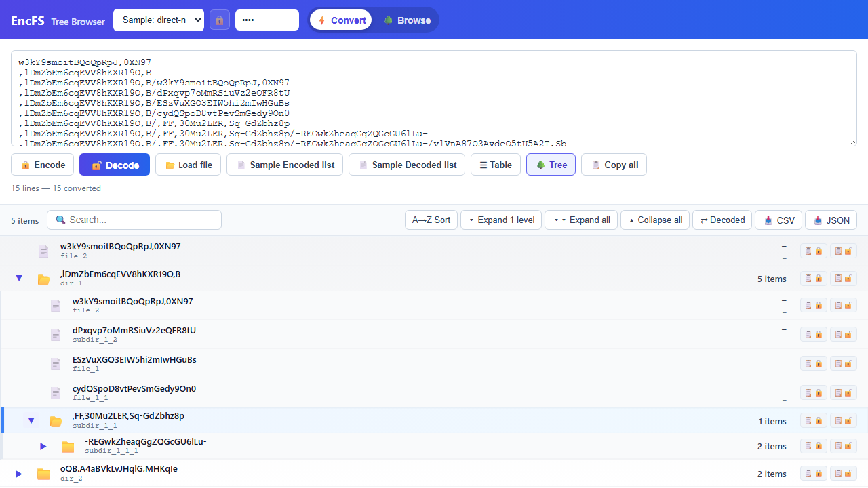
Task: Switch output to Table view
Action: (x=496, y=165)
